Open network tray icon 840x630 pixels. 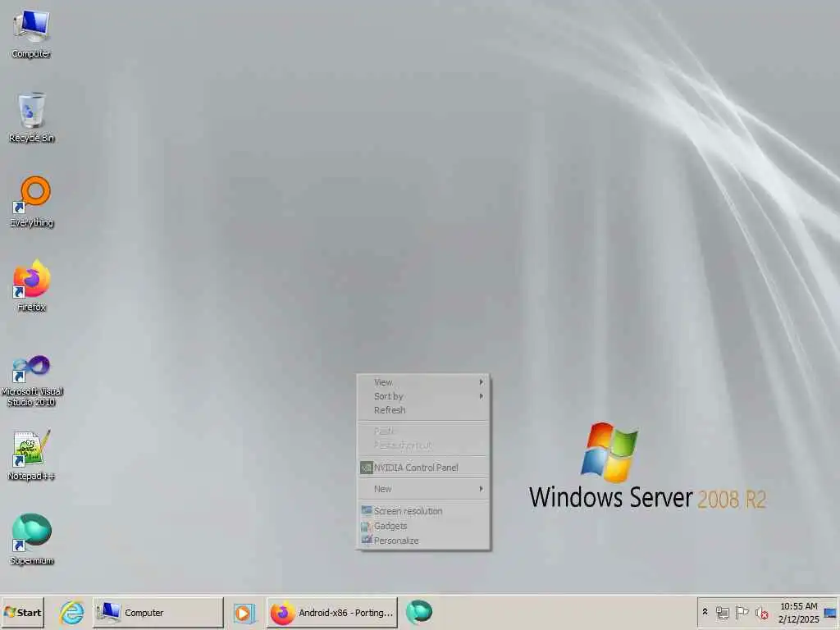click(722, 612)
